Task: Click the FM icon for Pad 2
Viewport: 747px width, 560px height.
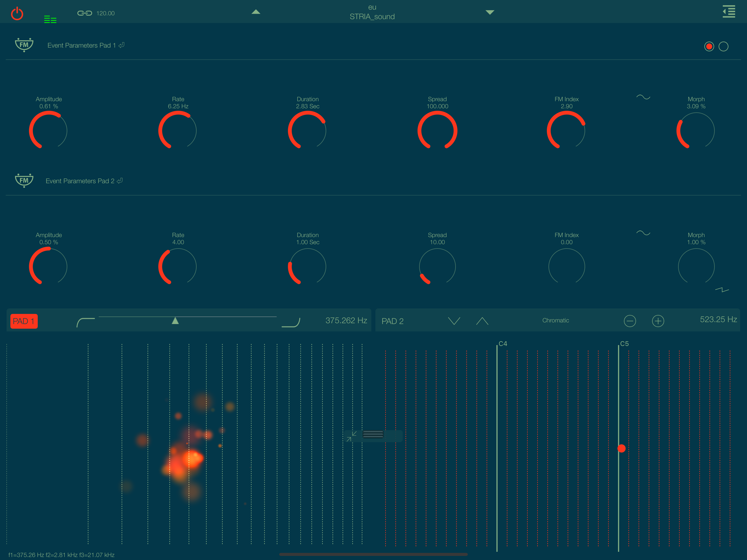Action: (x=24, y=180)
